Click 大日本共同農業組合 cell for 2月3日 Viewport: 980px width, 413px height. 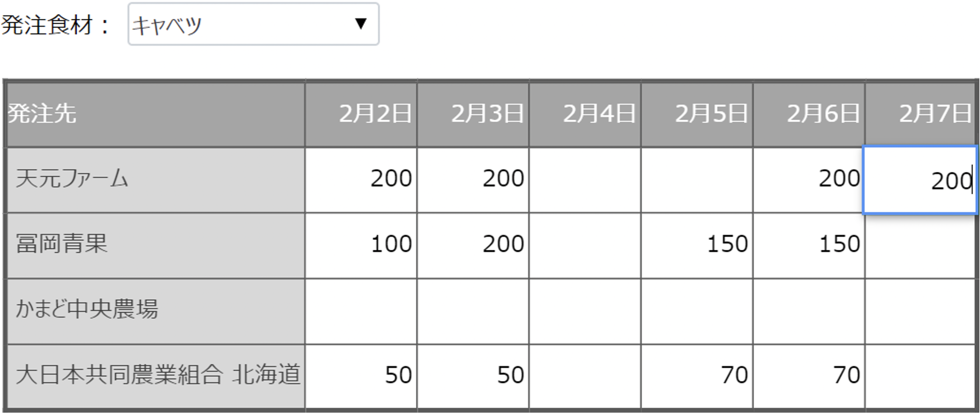(x=473, y=377)
